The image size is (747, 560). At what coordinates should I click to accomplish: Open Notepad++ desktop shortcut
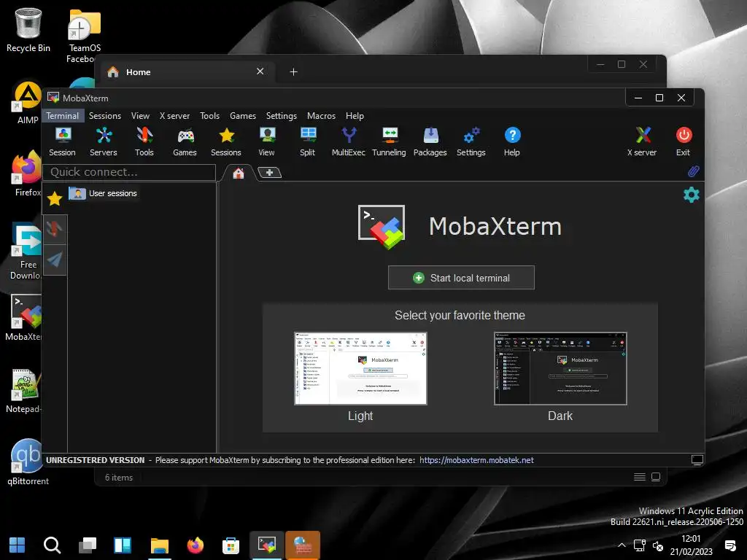25,391
